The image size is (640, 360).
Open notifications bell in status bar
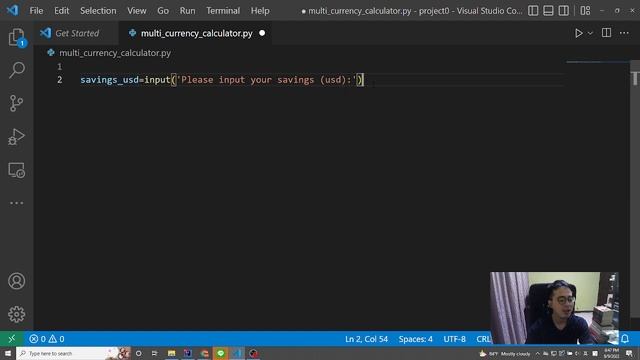625,339
